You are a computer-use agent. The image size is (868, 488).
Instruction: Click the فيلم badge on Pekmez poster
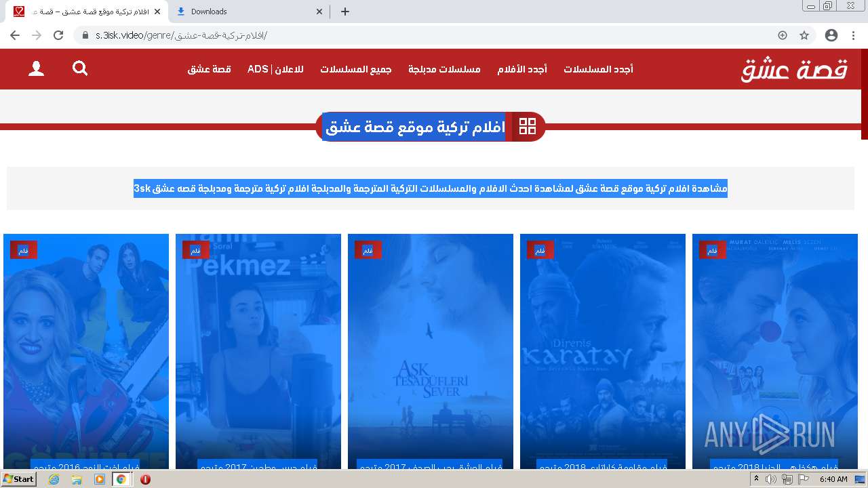tap(196, 250)
